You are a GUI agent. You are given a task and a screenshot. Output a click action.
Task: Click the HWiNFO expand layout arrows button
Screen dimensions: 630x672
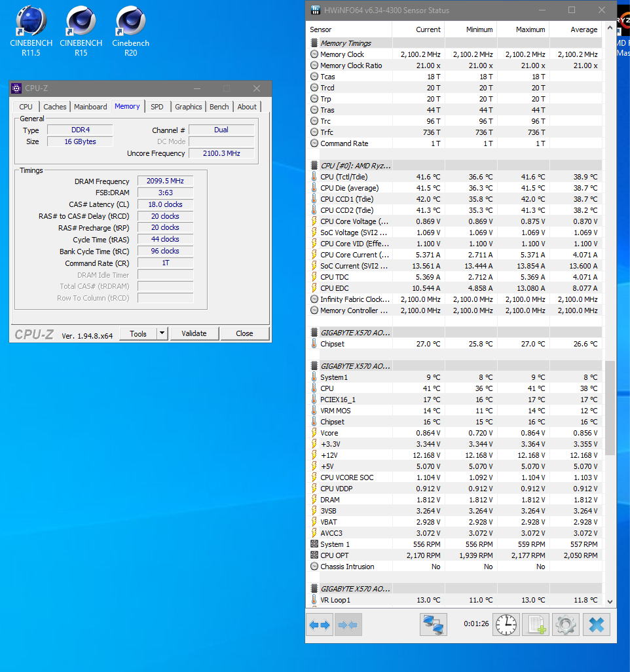click(320, 624)
